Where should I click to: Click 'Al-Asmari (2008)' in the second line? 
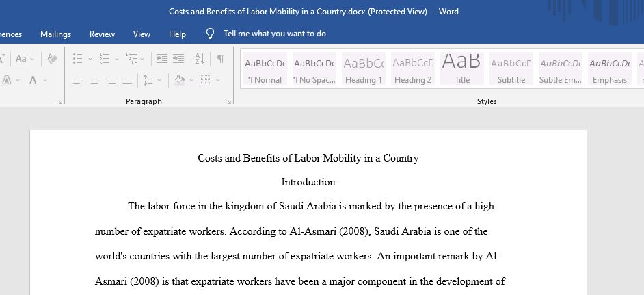click(330, 231)
